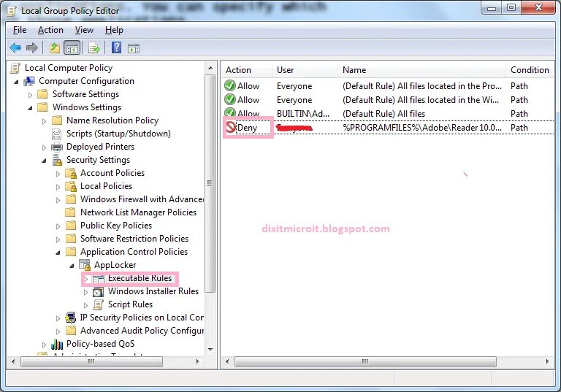561x392 pixels.
Task: Collapse Application Control Policies node
Action: (58, 253)
